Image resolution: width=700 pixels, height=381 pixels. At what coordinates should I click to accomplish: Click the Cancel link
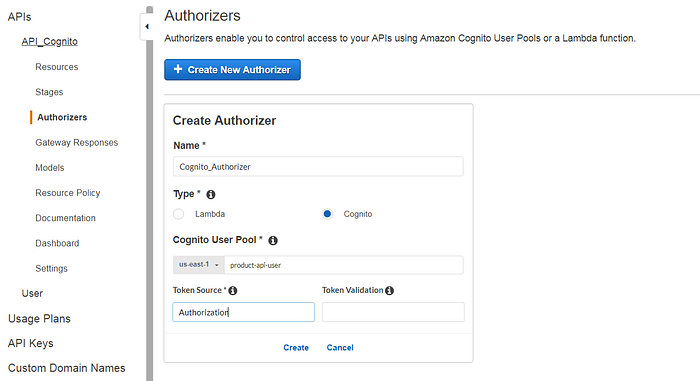(340, 348)
